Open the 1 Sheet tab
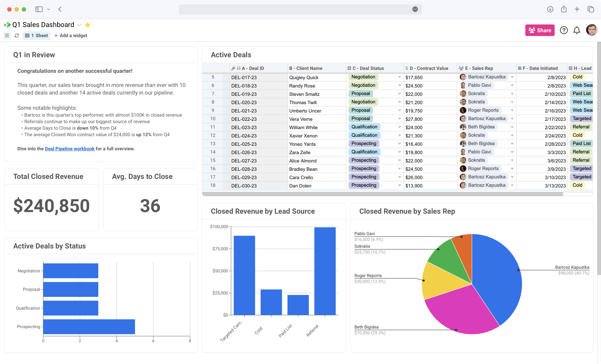601x364 pixels. click(x=37, y=36)
